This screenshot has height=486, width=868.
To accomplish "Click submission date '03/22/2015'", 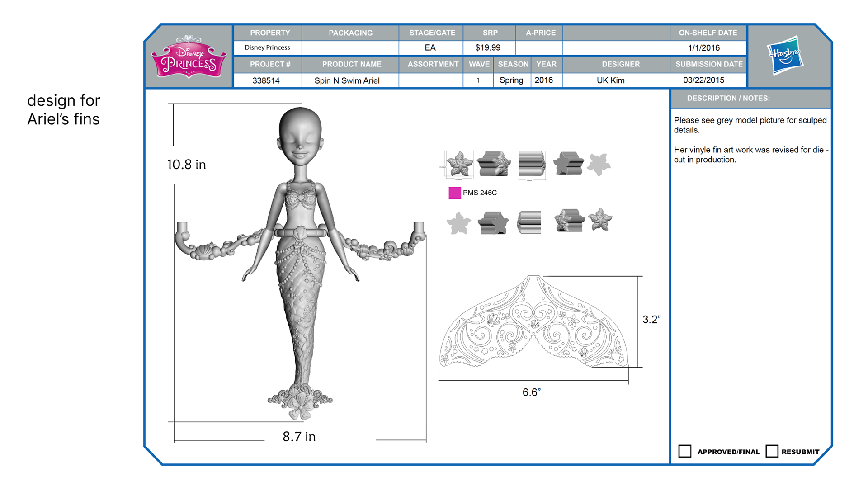I will 703,80.
